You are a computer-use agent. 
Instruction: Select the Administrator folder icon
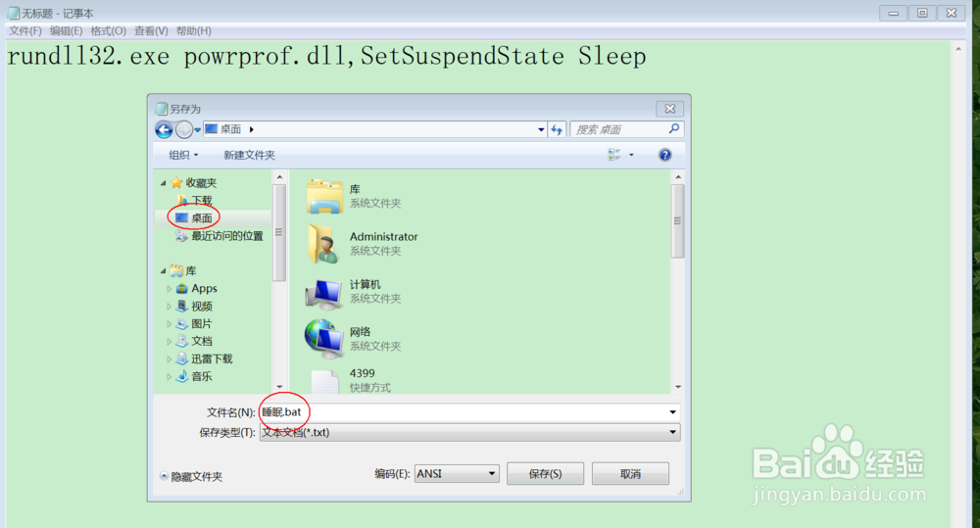323,244
